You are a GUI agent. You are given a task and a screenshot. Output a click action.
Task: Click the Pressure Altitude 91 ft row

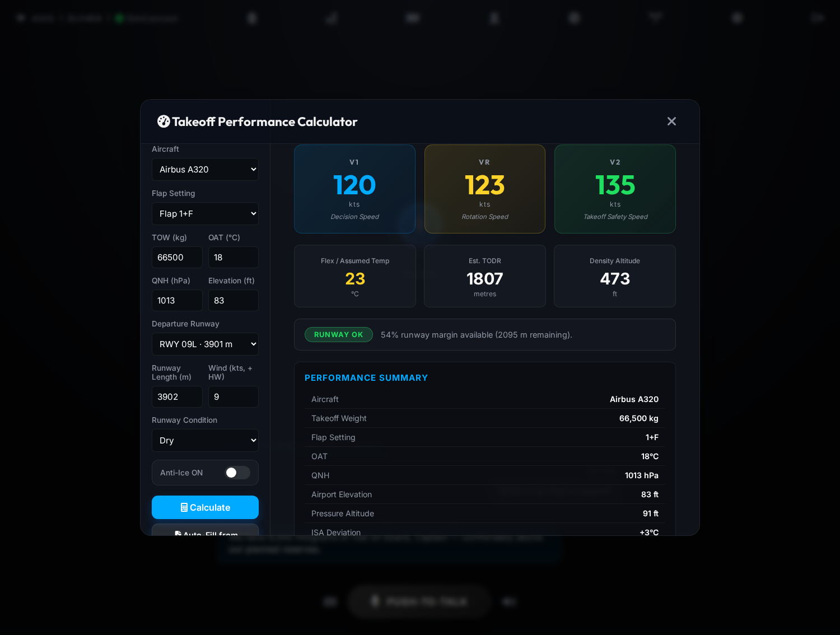(485, 513)
